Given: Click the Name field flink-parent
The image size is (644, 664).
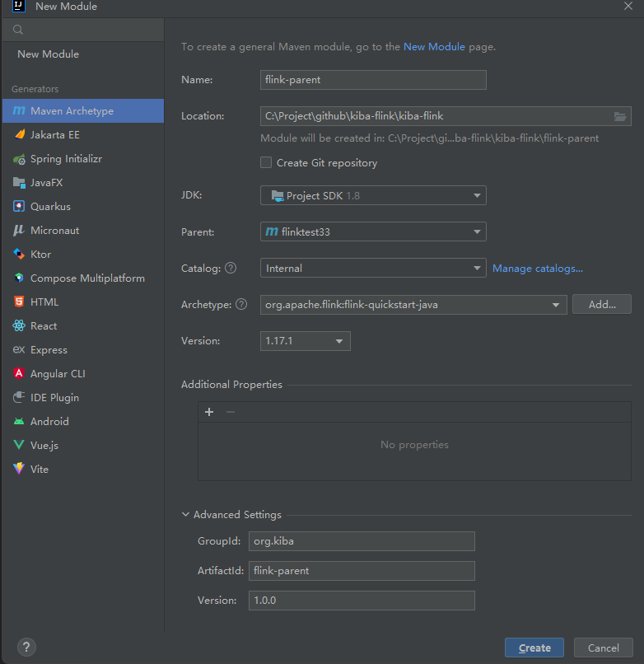Looking at the screenshot, I should [x=373, y=80].
